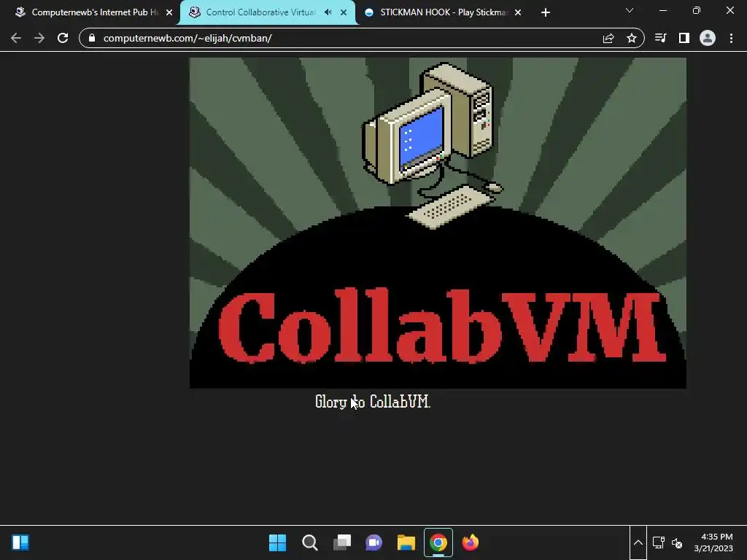Share this page using the share icon
Viewport: 747px width, 560px height.
(x=608, y=38)
